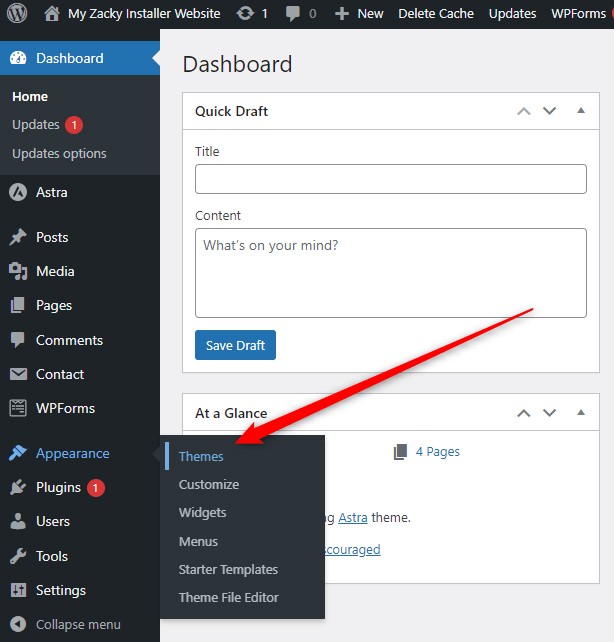Collapse the At a Glance panel
614x642 pixels.
point(581,412)
